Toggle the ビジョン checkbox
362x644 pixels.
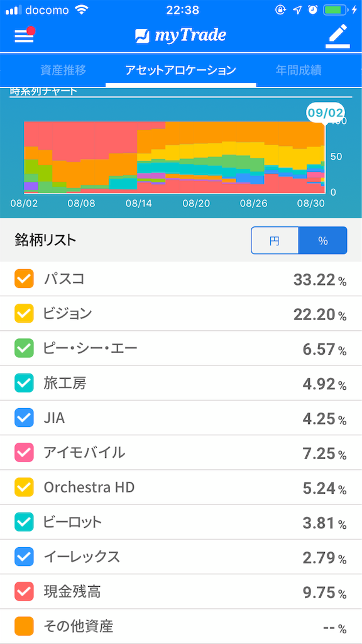pyautogui.click(x=25, y=314)
